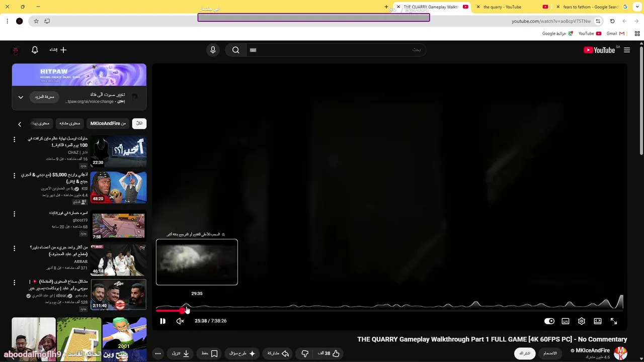Open account avatar menu
644x362 pixels.
pyautogui.click(x=16, y=50)
